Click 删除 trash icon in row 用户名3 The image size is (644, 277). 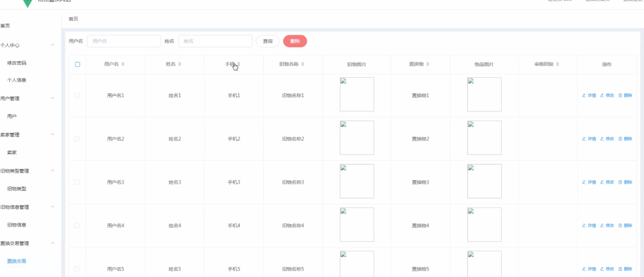[x=620, y=182]
